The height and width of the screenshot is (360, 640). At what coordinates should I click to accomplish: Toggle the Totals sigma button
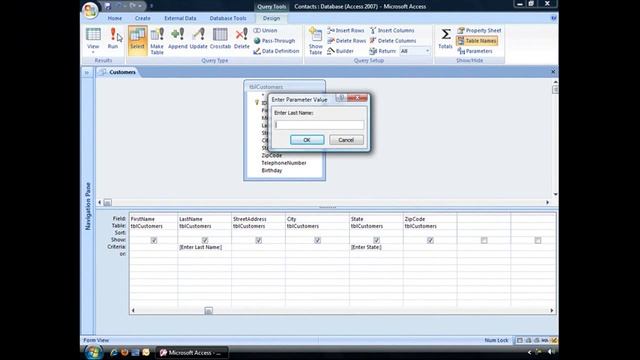pos(445,38)
